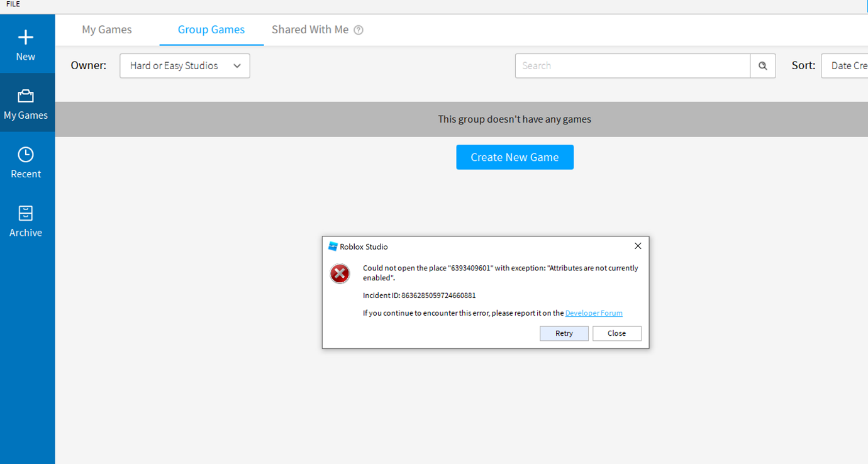Click the Roblox Studio logo in dialog title
This screenshot has width=868, height=464.
click(x=333, y=246)
